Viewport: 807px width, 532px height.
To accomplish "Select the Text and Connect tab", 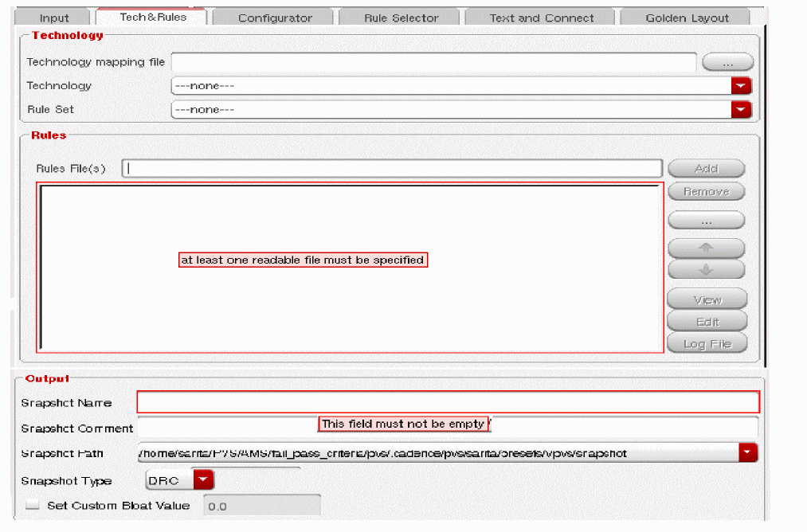I will coord(541,18).
